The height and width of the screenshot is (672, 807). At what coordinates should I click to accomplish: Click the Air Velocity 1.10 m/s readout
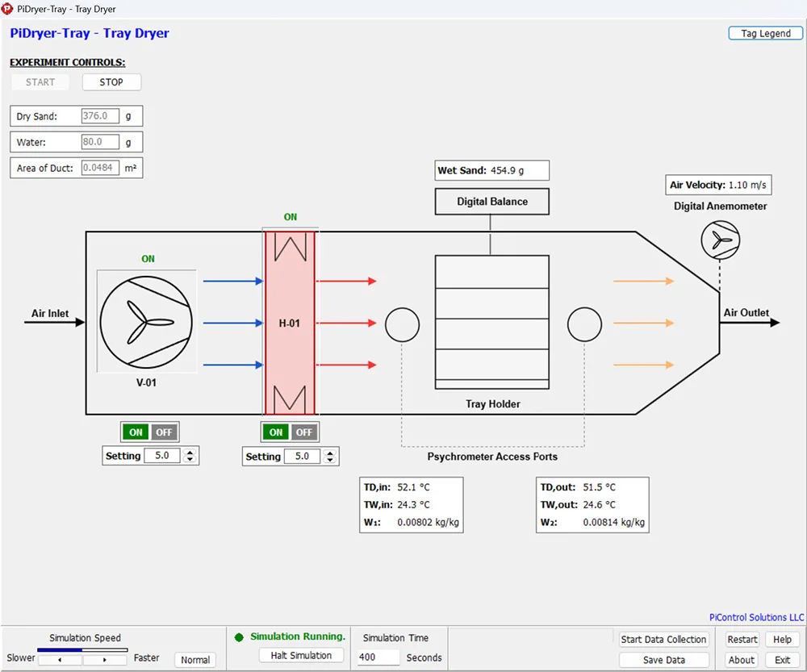[718, 185]
